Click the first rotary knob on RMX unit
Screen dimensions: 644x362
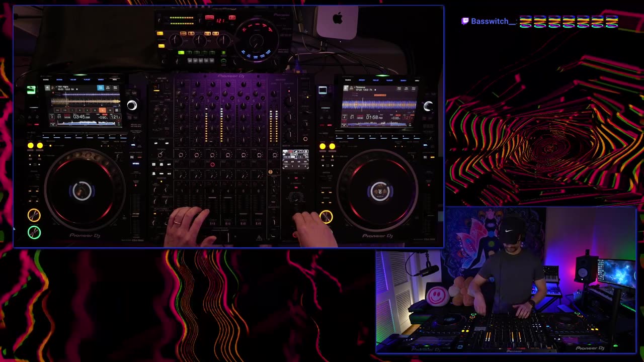(x=176, y=40)
